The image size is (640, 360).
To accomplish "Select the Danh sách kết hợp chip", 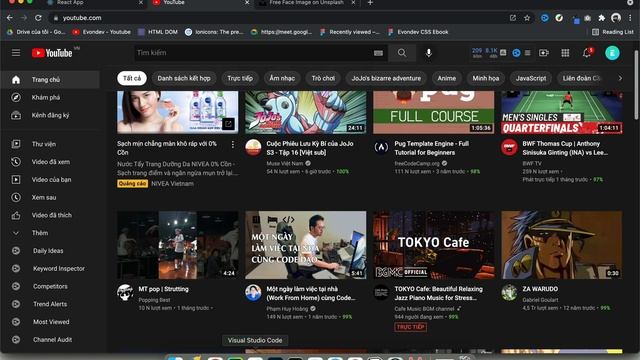I will [184, 78].
